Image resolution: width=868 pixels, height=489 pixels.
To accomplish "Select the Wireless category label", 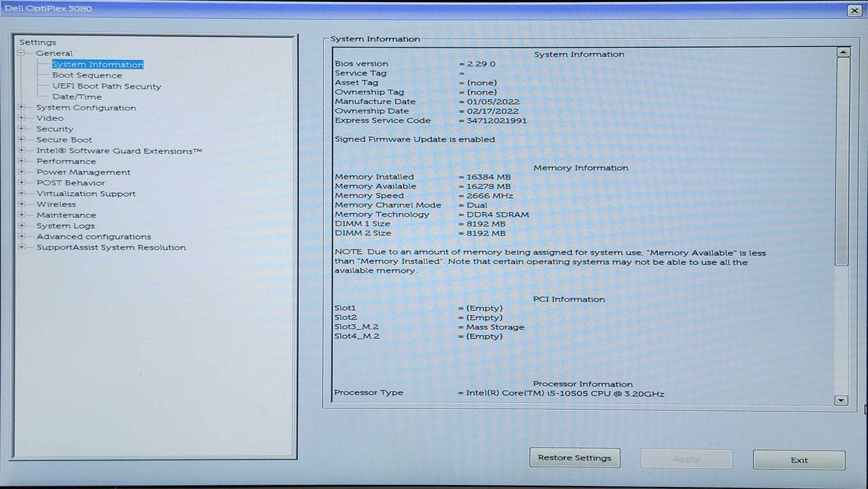I will click(x=57, y=205).
